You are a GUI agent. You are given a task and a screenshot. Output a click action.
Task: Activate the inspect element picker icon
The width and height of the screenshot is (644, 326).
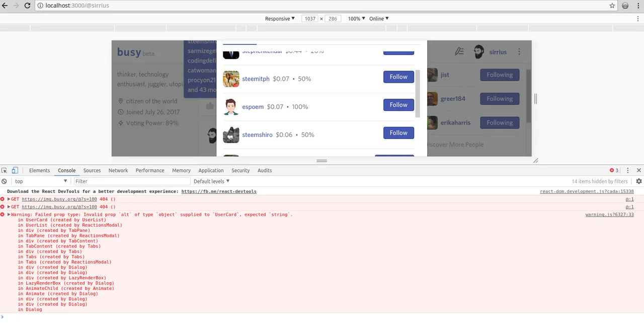pos(5,170)
